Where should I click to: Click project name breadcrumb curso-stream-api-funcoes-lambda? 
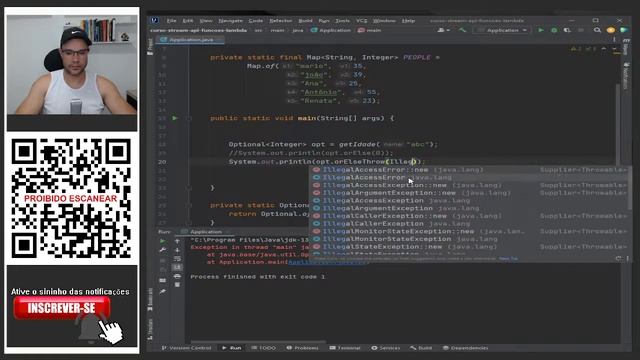[198, 30]
